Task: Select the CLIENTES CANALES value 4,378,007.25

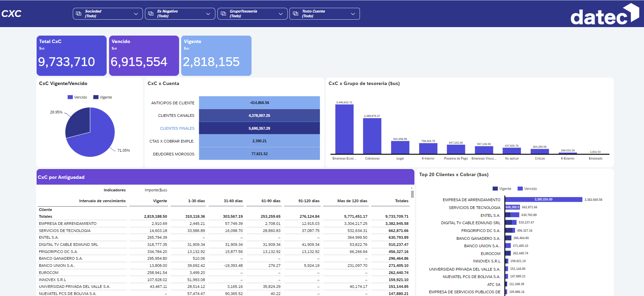Action: tap(259, 115)
